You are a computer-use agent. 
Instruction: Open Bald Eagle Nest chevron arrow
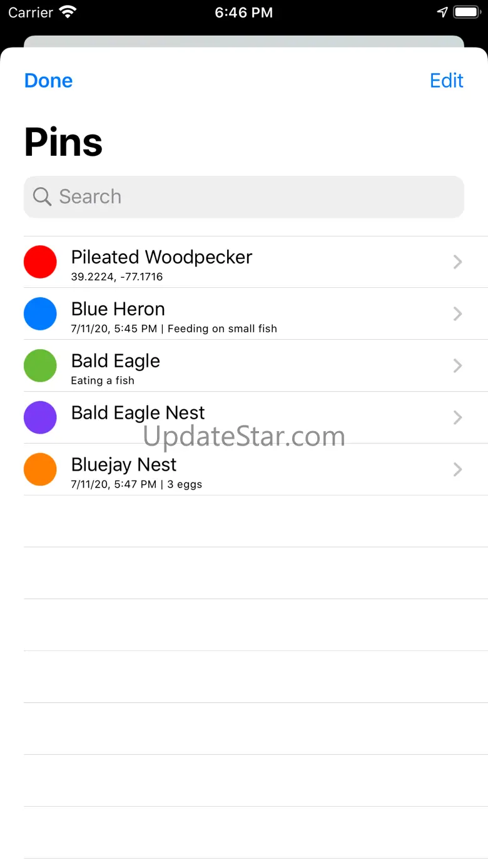(457, 418)
